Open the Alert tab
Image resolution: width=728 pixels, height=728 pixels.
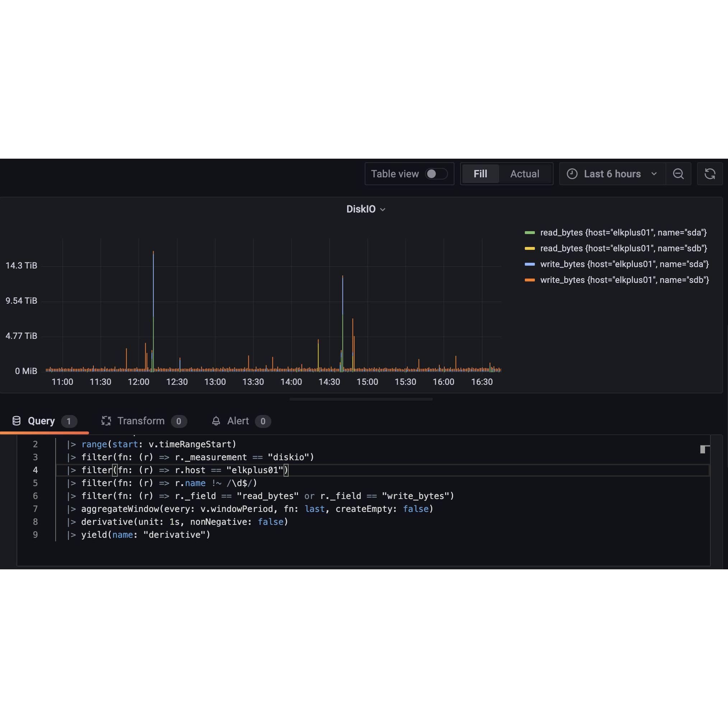[x=237, y=421]
